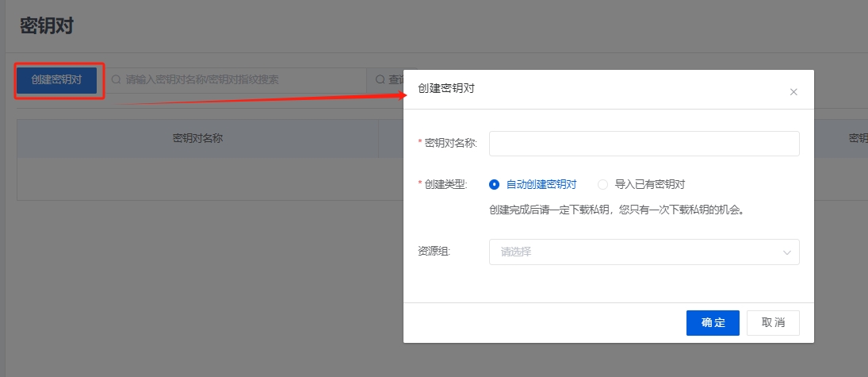
Task: Click the 创建密钥对 dialog title
Action: [x=446, y=88]
